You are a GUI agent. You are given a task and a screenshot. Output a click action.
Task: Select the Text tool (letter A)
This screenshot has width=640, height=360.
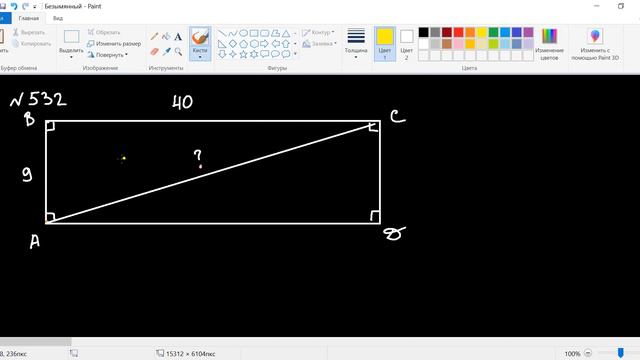(178, 37)
